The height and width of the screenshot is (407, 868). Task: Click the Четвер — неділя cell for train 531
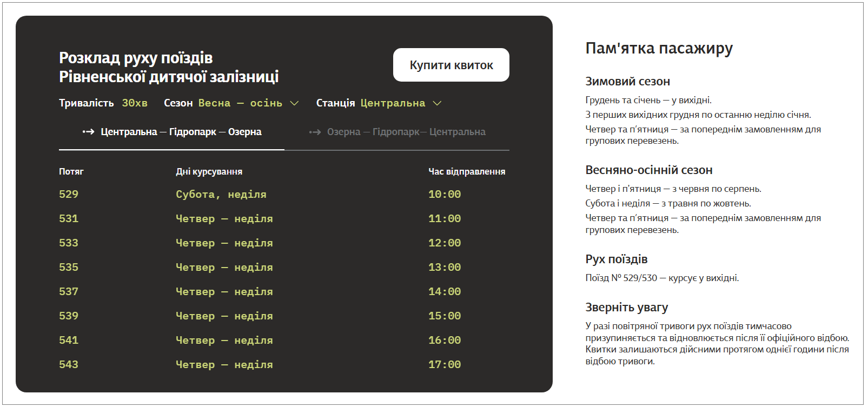(224, 219)
